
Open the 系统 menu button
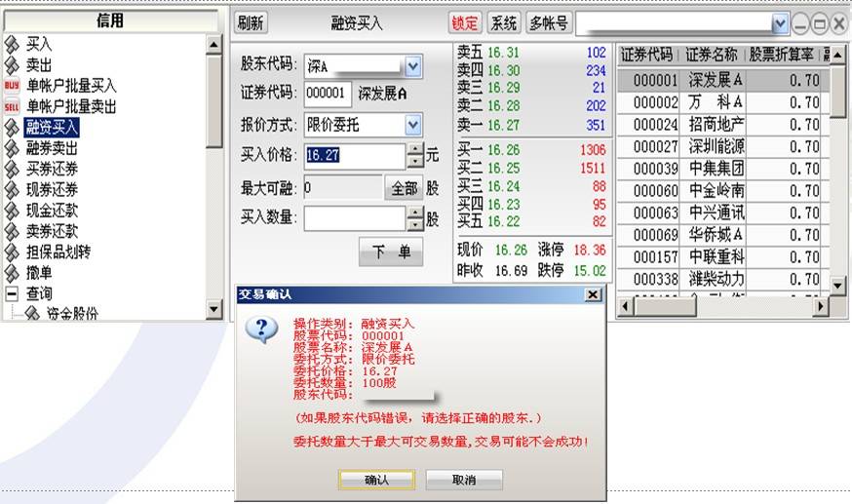click(504, 23)
